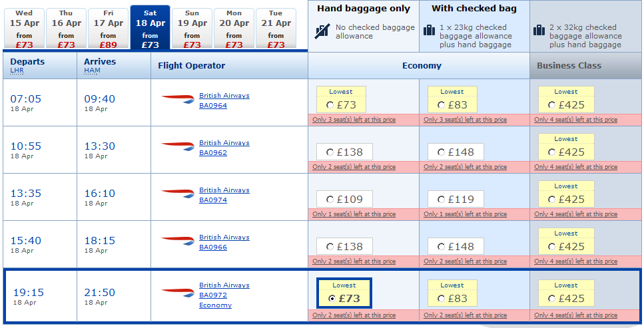644x328 pixels.
Task: Click the two checked bags suitcase icon
Action: click(x=539, y=31)
